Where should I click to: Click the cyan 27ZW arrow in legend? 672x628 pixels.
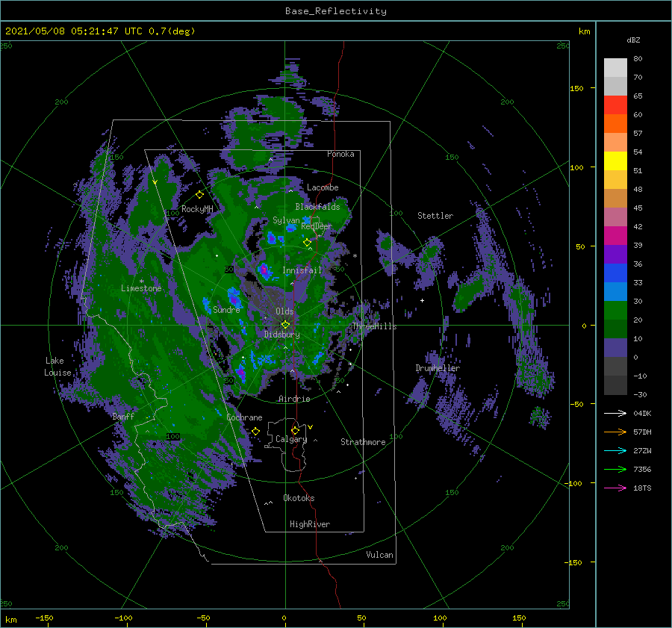click(615, 450)
